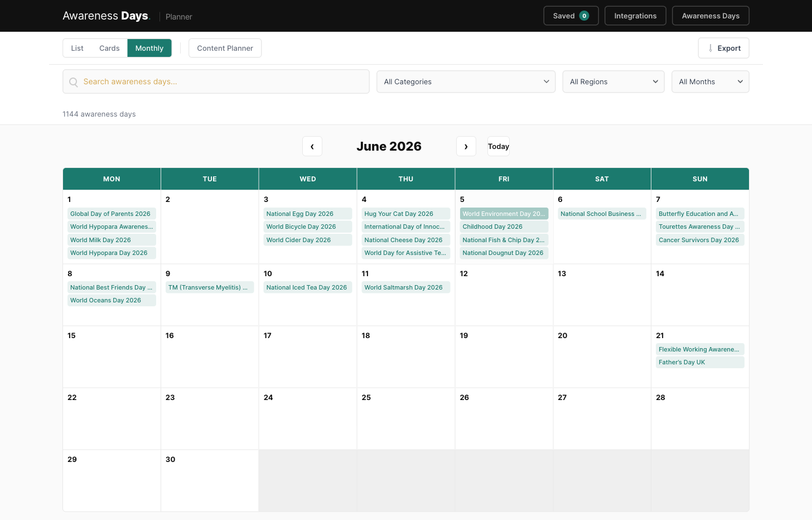This screenshot has width=812, height=520.
Task: Select the Monthly view toggle
Action: 149,48
